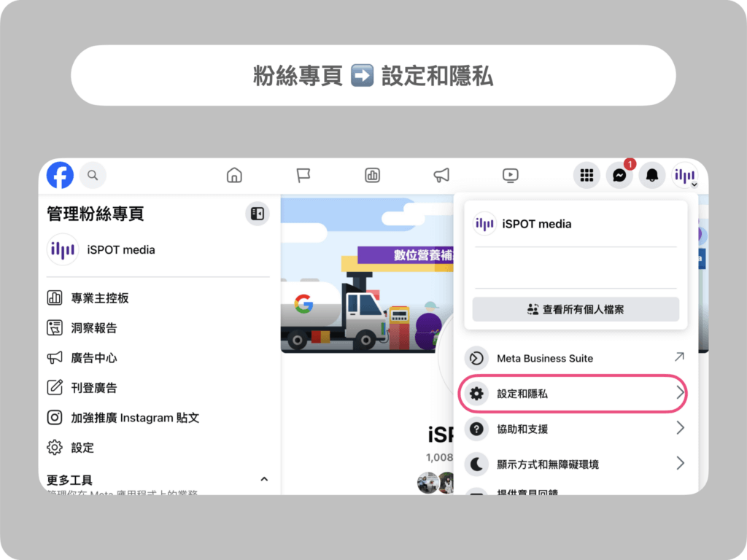
Task: Open Messenger from the top bar
Action: click(619, 175)
